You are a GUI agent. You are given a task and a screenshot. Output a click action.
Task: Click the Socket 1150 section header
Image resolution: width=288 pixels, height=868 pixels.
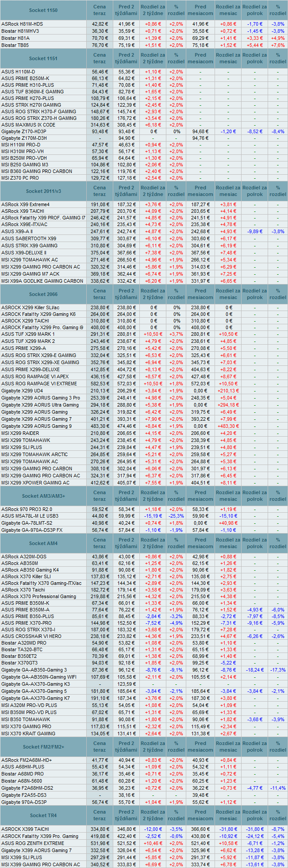pyautogui.click(x=43, y=10)
